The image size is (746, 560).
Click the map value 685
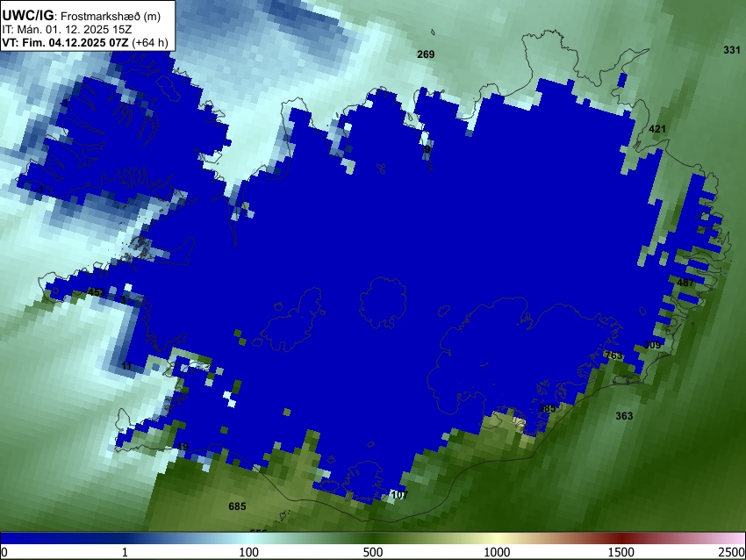tap(237, 506)
